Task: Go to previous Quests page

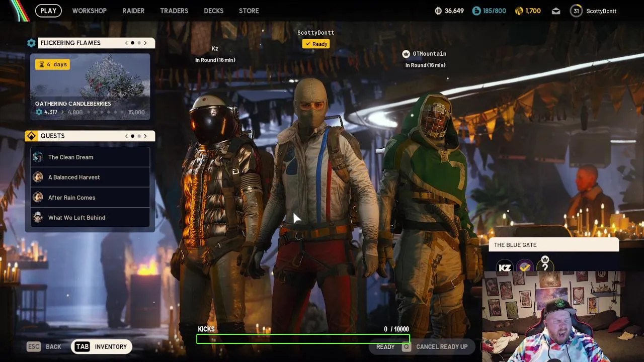Action: point(126,136)
